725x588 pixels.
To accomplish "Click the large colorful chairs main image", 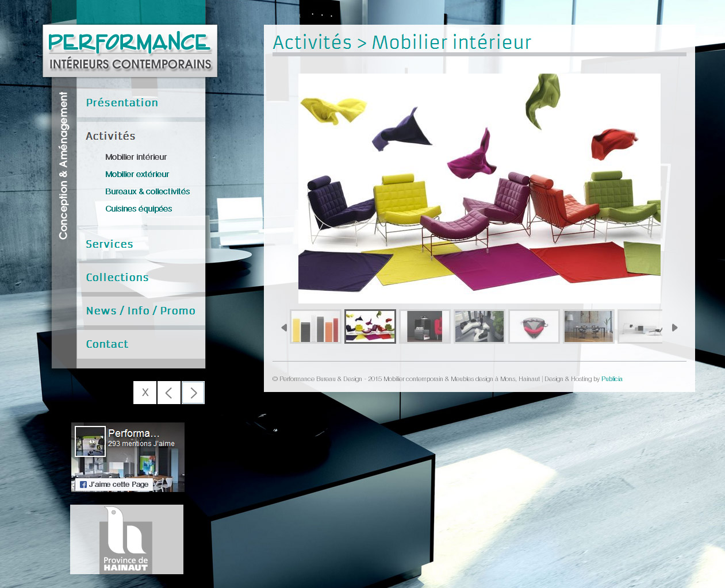I will pyautogui.click(x=480, y=189).
